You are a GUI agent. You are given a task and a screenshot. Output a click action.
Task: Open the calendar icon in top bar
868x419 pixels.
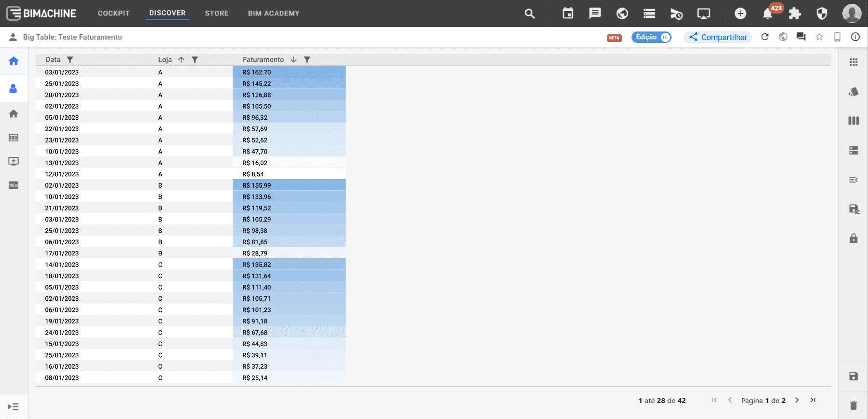tap(568, 14)
